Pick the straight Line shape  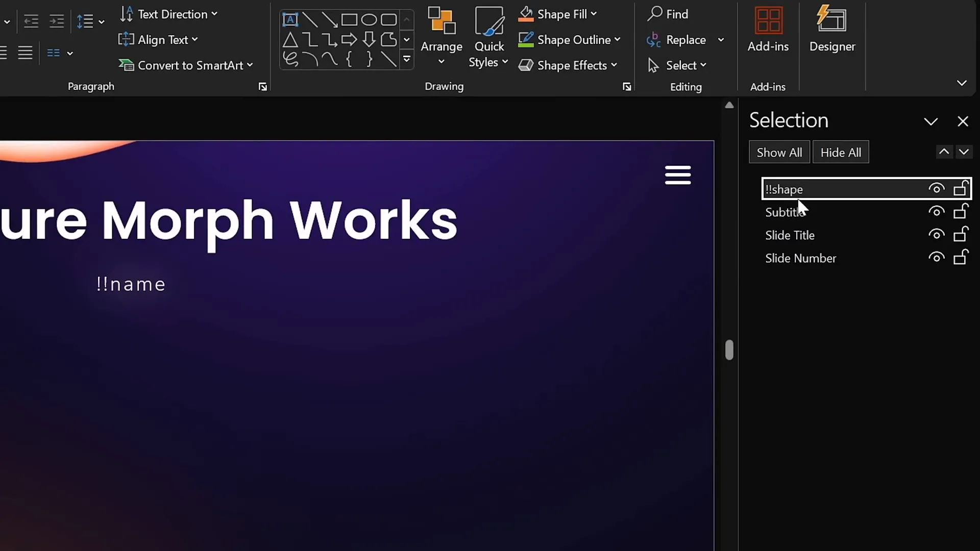(310, 20)
